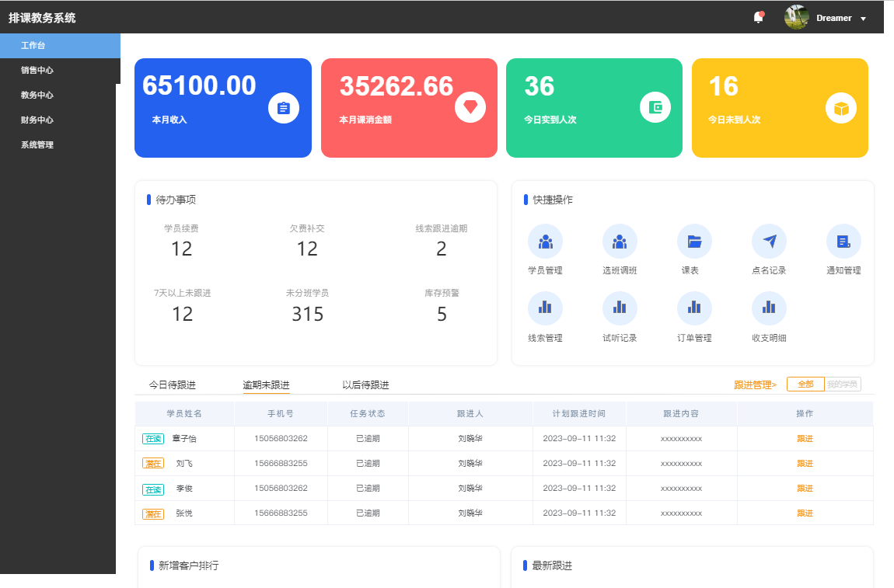Click the 今日未到人次 value 16
The width and height of the screenshot is (894, 588).
pyautogui.click(x=724, y=86)
